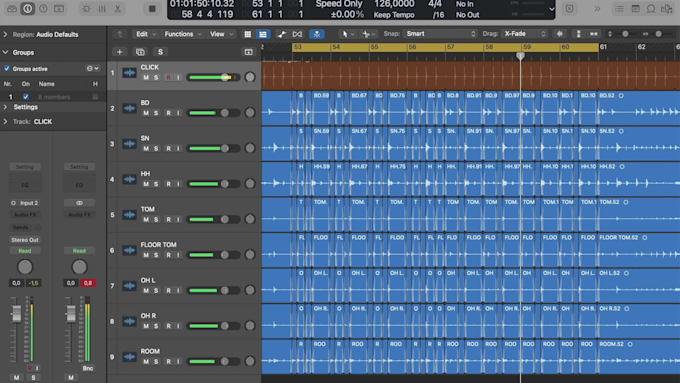Screen dimensions: 680x383
Task: Toggle vertical auto zoom icon
Action: click(578, 34)
